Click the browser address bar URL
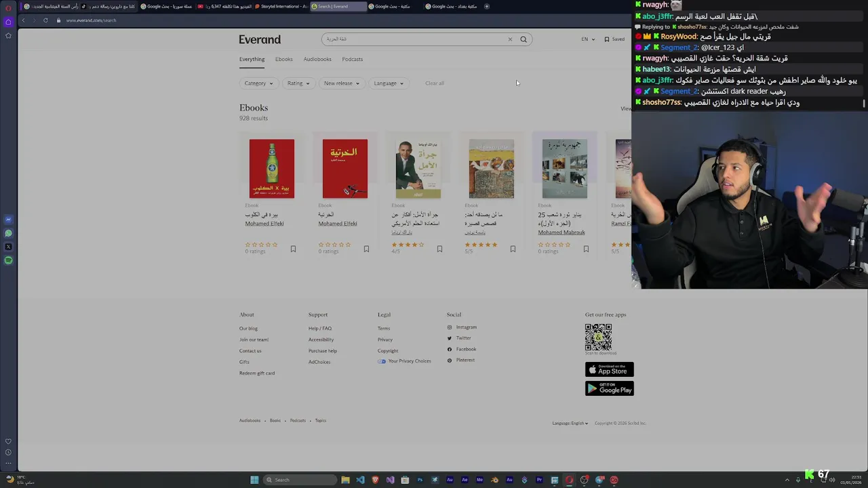Screen dimensions: 868x488 point(91,20)
